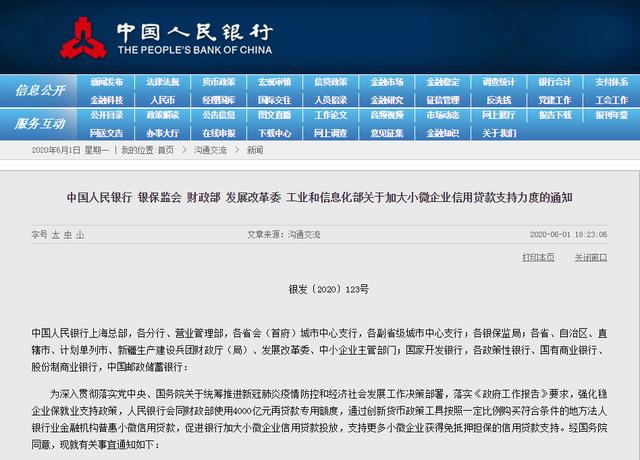Screen dimensions: 640x460
Task: Open the 支付体系 menu item
Action: (611, 82)
